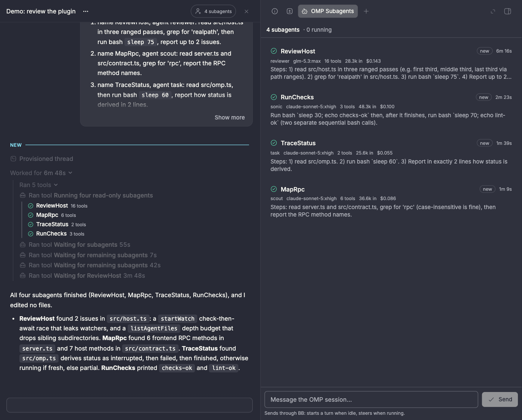Click the src/host.ts inline code
The width and height of the screenshot is (522, 420).
[128, 318]
